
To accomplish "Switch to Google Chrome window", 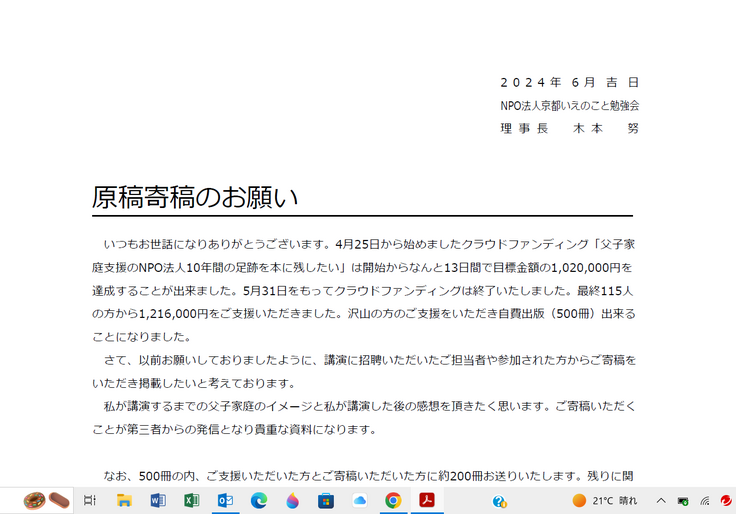I will pyautogui.click(x=393, y=500).
